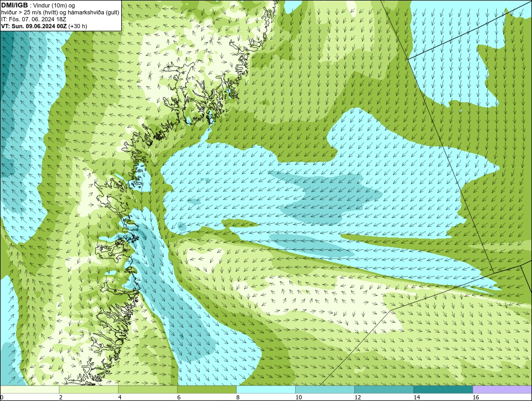
Task: Click the olive green 6–8 legend swatch
Action: 207,389
